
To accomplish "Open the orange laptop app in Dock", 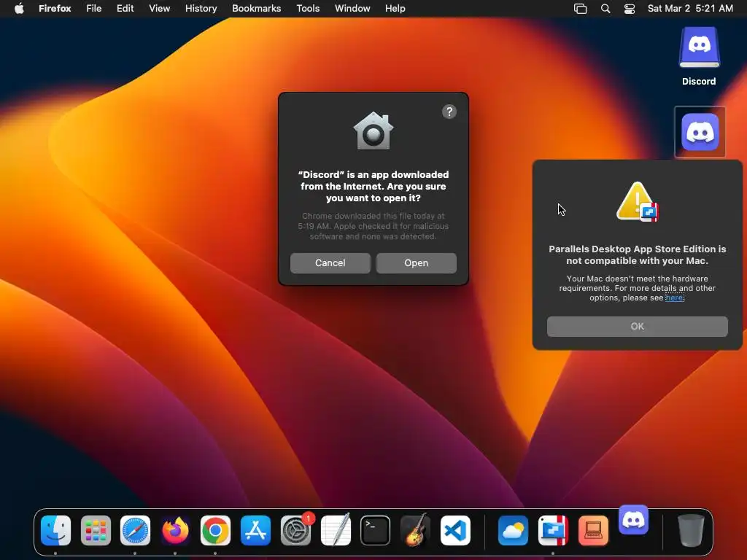I will [x=593, y=530].
